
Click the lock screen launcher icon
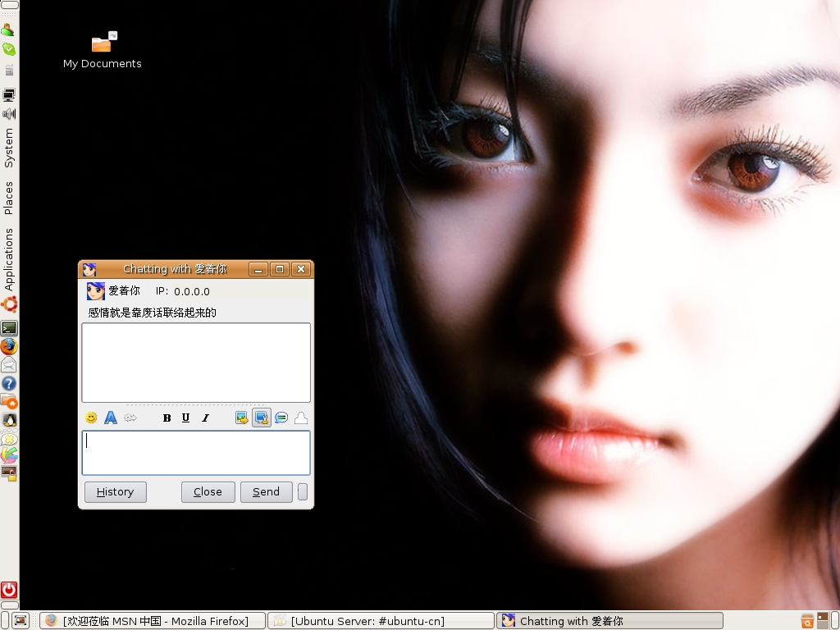[9, 473]
